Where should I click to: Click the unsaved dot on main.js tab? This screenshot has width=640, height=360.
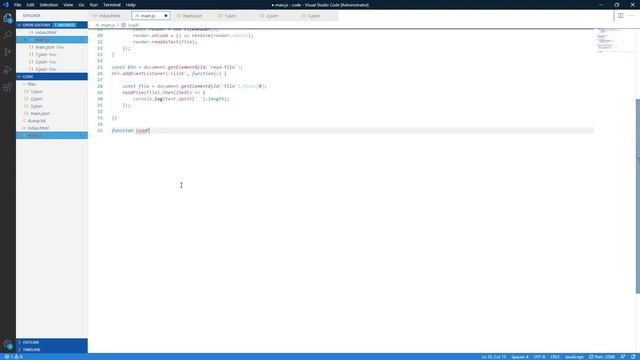click(x=166, y=16)
